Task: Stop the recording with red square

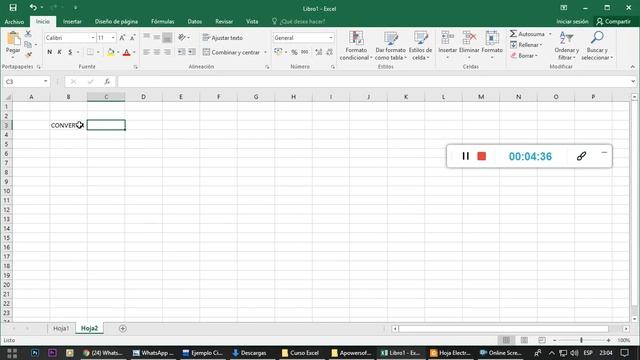Action: [x=482, y=156]
